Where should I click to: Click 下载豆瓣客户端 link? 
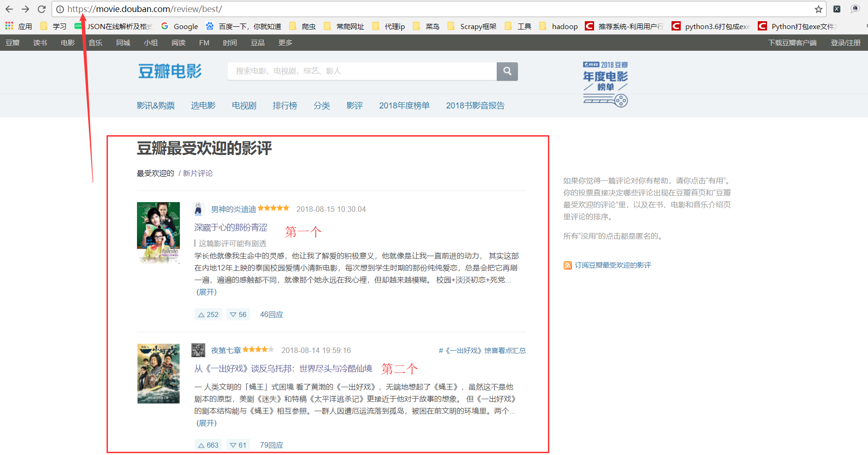pos(792,42)
